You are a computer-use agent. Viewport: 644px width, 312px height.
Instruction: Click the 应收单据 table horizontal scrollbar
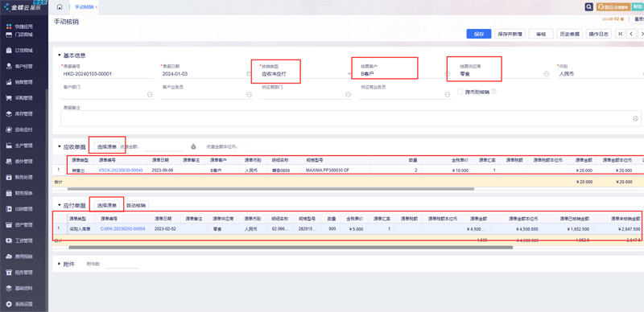click(x=270, y=189)
